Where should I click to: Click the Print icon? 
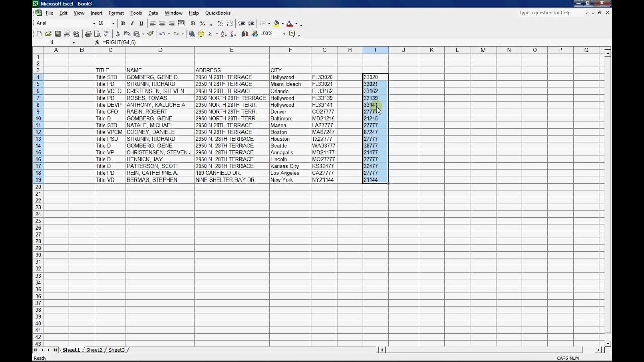pyautogui.click(x=88, y=34)
